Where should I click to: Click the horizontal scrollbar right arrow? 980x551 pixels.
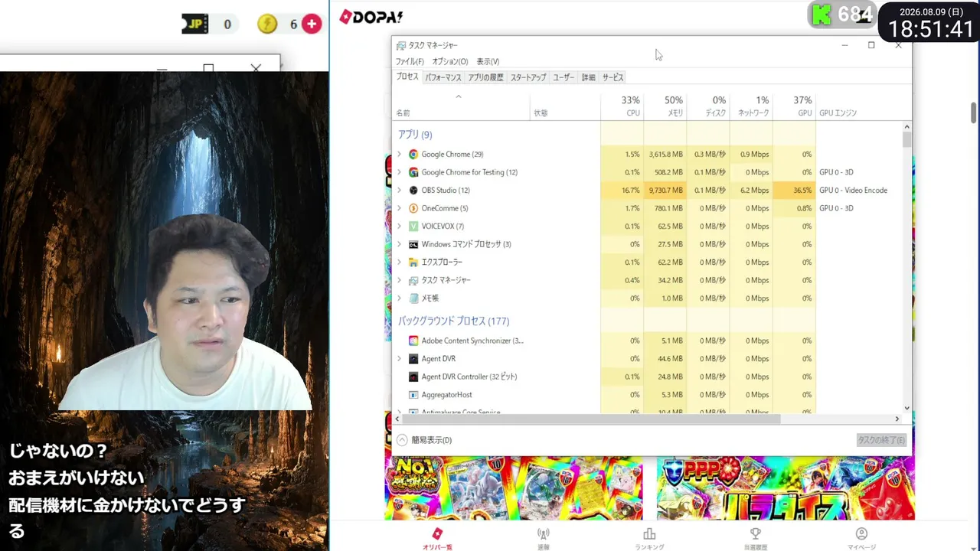(x=897, y=419)
